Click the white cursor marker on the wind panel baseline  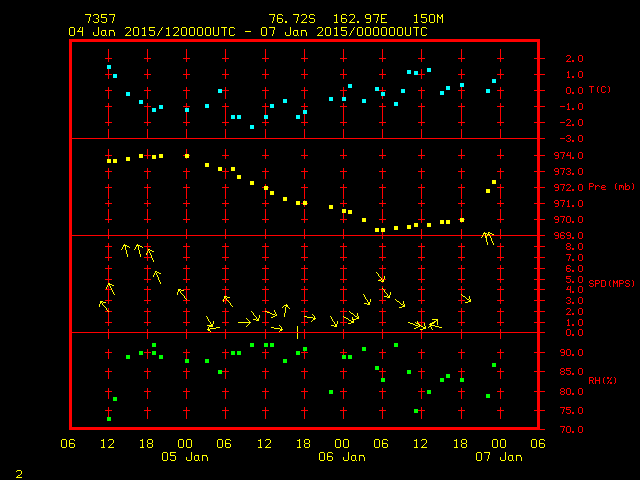click(298, 332)
